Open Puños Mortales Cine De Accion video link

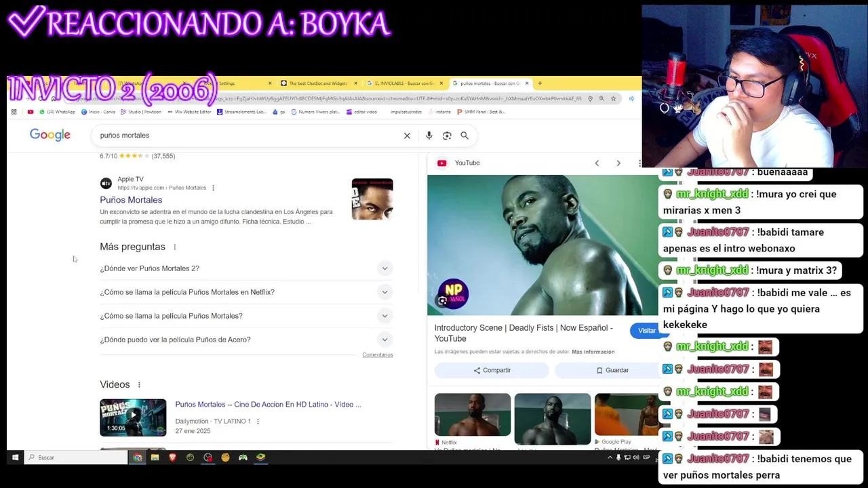pos(268,405)
